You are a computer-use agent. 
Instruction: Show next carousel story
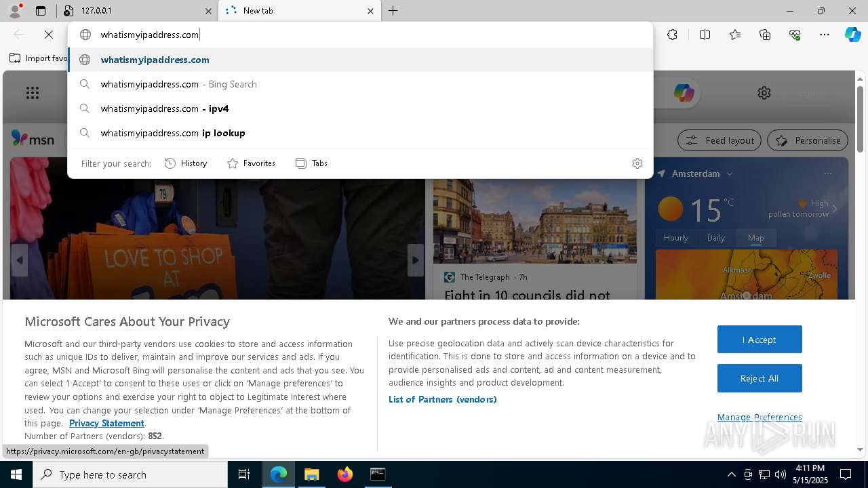416,260
